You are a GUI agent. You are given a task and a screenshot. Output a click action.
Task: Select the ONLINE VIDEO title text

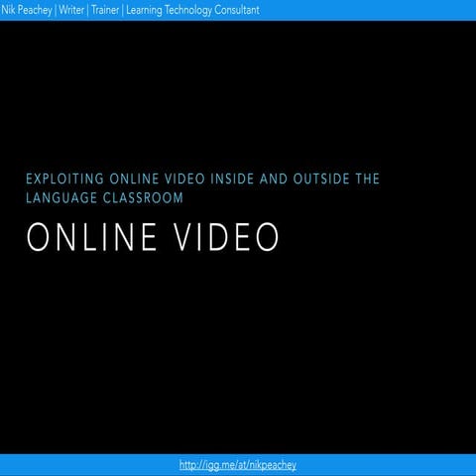(153, 237)
